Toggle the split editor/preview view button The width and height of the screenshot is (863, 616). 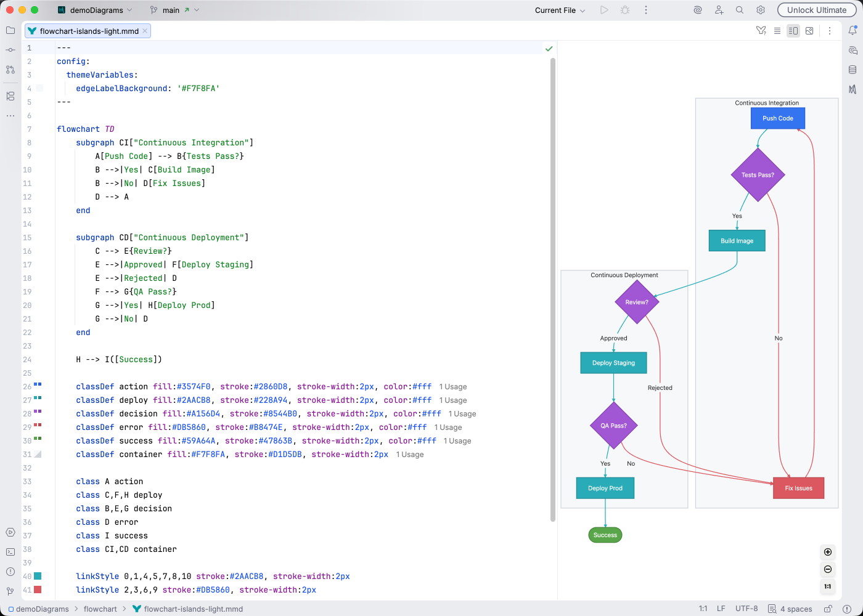[x=793, y=30]
